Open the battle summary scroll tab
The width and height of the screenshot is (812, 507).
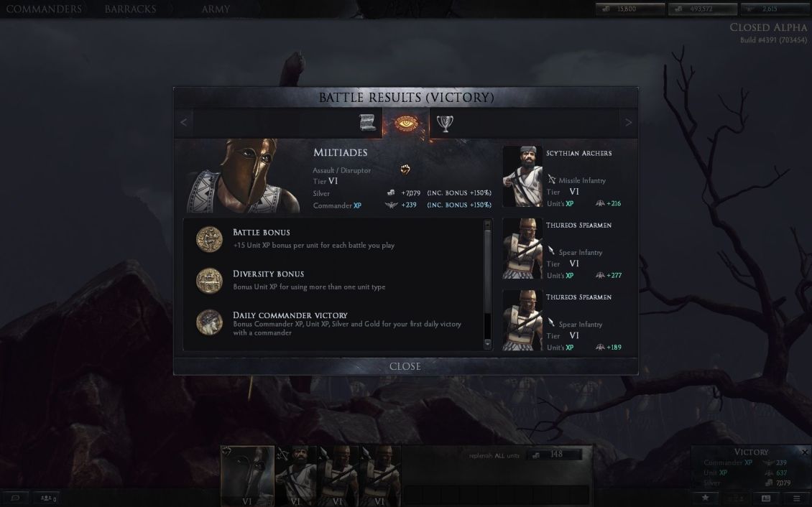point(367,123)
